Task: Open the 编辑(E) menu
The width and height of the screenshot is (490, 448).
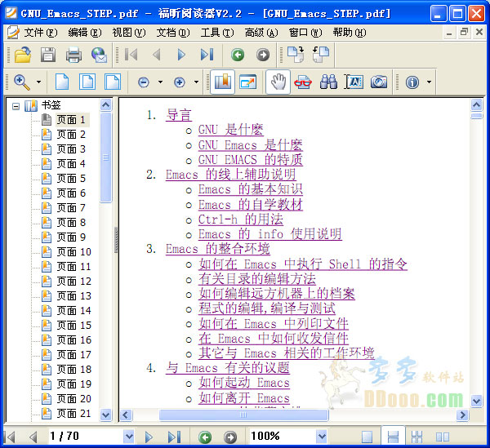Action: tap(85, 33)
